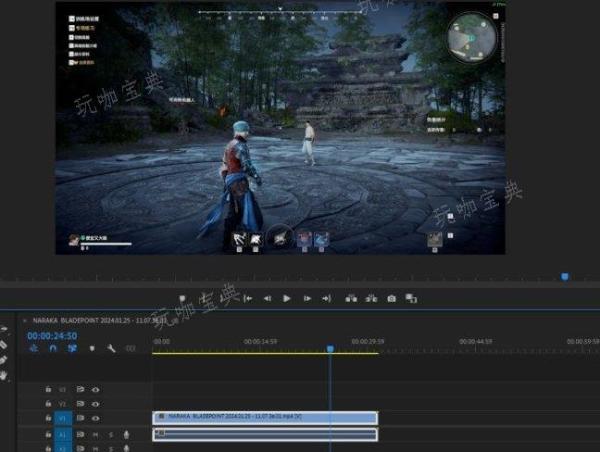Add marker in the timeline panel

point(92,348)
